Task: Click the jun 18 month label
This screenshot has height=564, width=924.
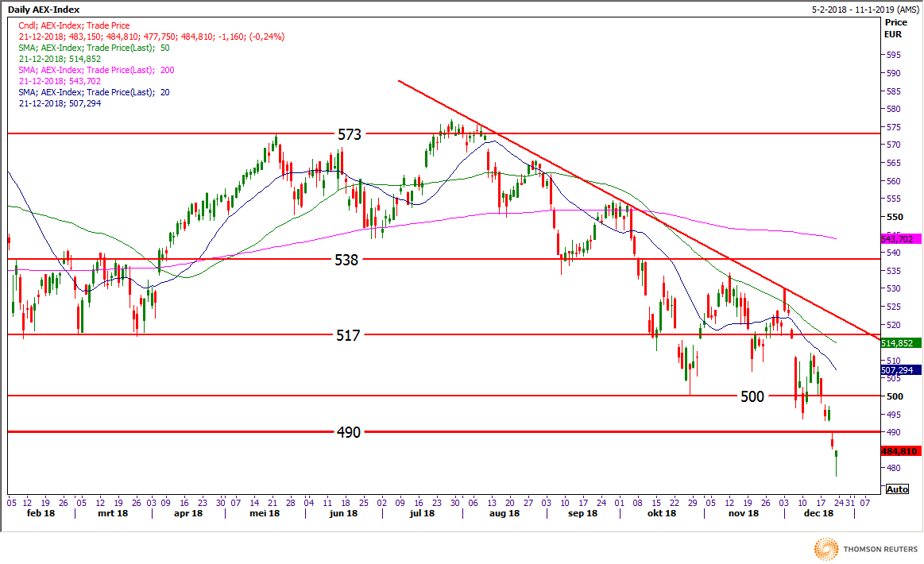Action: 343,513
